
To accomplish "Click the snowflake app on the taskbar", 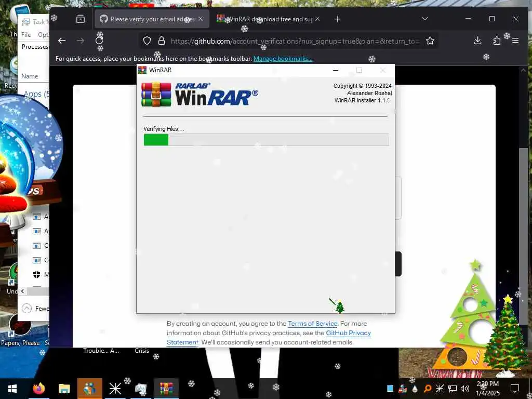I will (115, 389).
